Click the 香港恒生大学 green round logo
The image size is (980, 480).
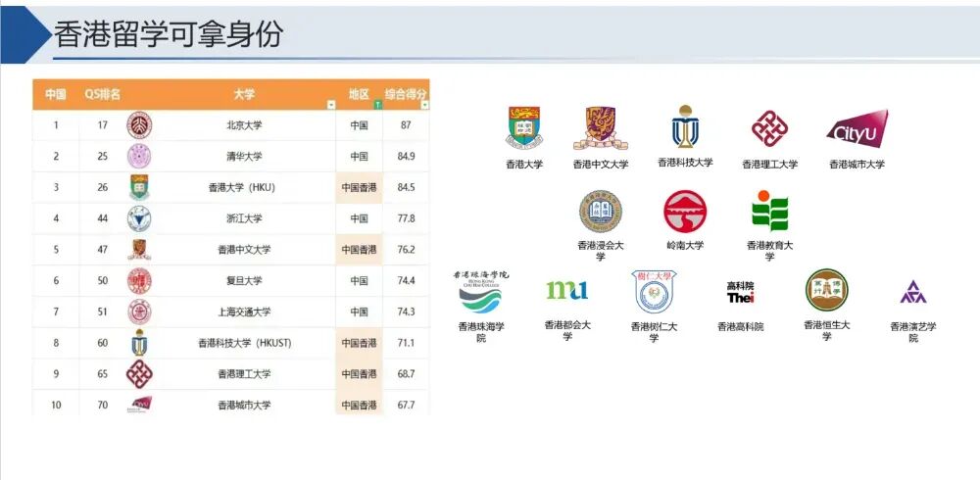tap(827, 290)
